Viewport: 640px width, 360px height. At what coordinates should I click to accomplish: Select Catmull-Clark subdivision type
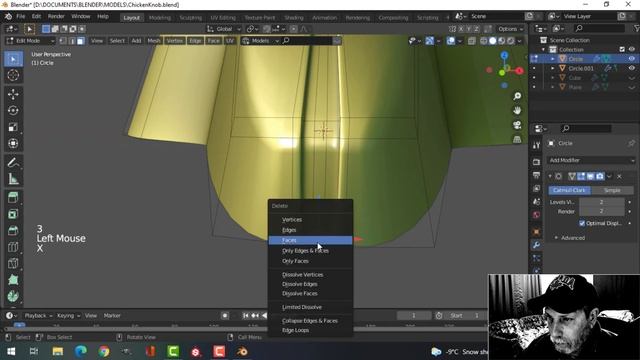pyautogui.click(x=569, y=190)
